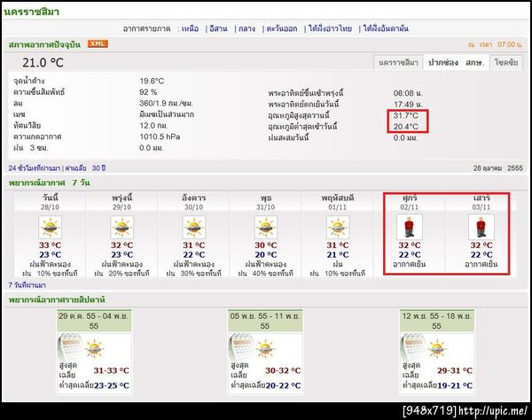Click the orange XML feed badge

pos(98,43)
